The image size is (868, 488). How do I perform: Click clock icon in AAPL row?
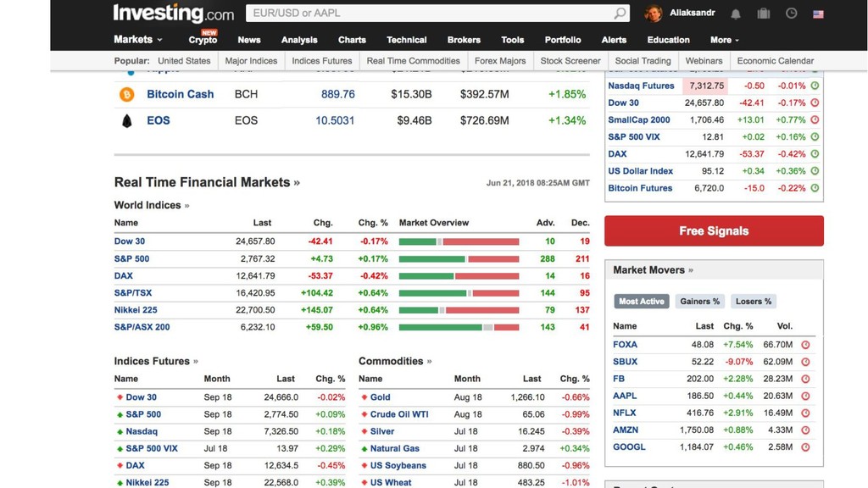point(805,396)
